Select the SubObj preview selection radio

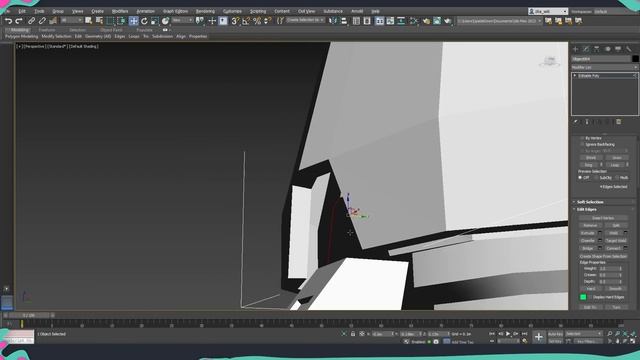coord(596,178)
